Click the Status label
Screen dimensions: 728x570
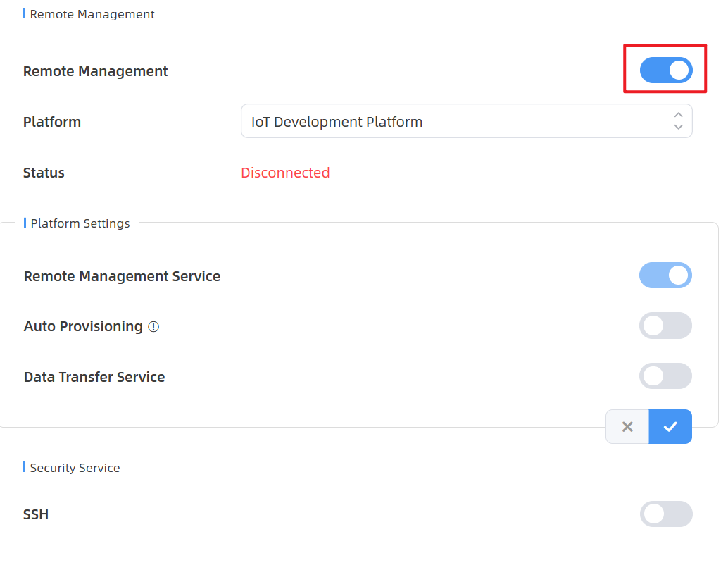(44, 173)
